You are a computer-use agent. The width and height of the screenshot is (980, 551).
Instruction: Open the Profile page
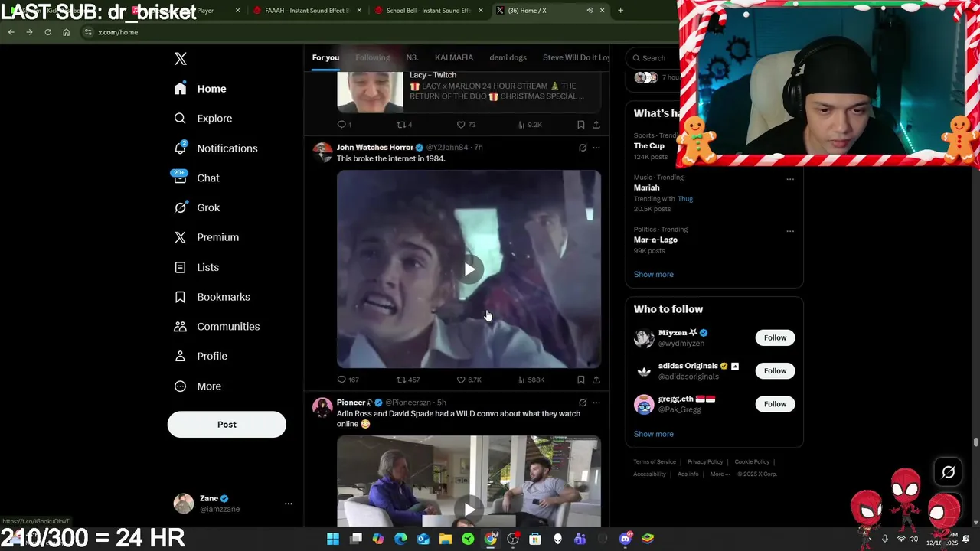tap(201, 357)
